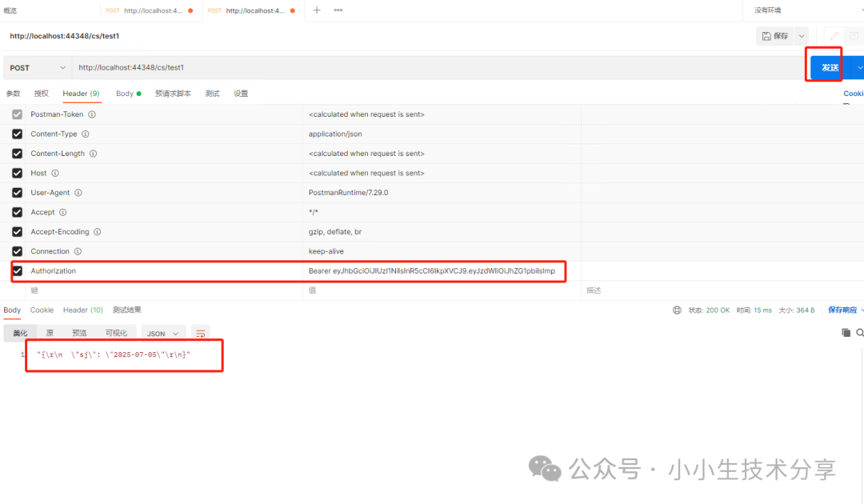Select the Visualize (可视化) view
This screenshot has height=504, width=864.
[116, 334]
